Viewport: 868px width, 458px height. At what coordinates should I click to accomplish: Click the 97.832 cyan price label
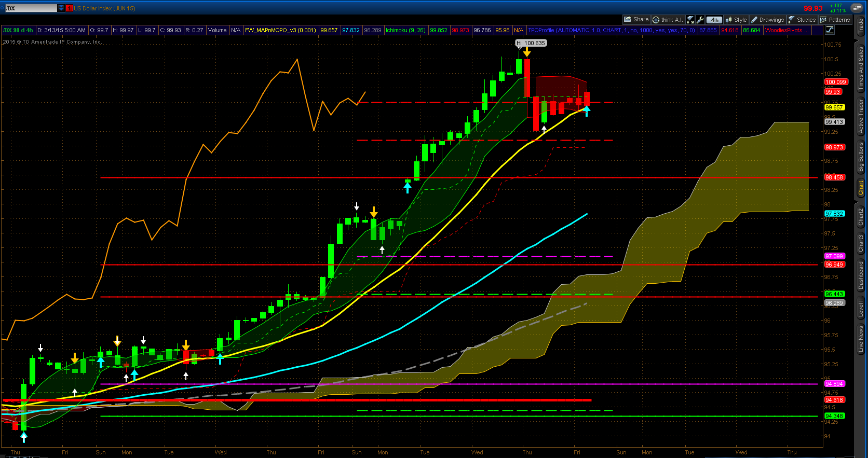pos(834,214)
